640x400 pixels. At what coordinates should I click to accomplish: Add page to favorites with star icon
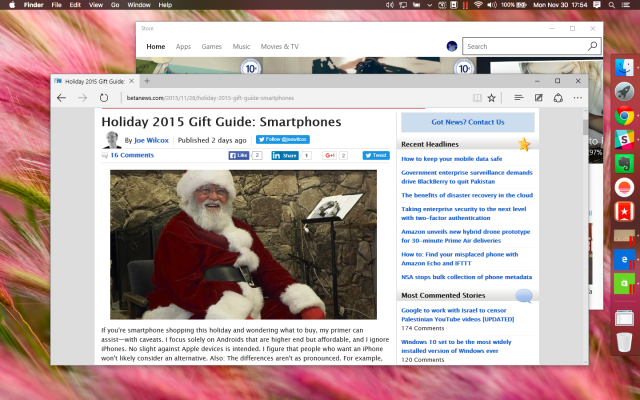point(491,98)
